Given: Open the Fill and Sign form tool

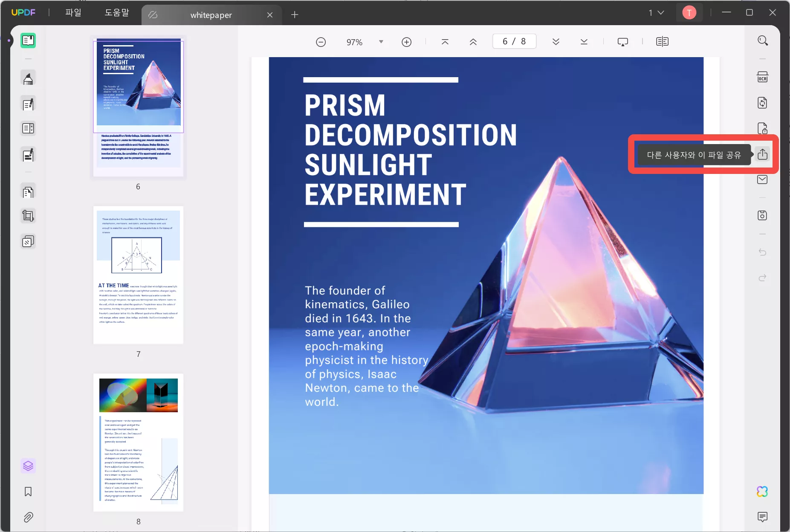Looking at the screenshot, I should point(28,155).
